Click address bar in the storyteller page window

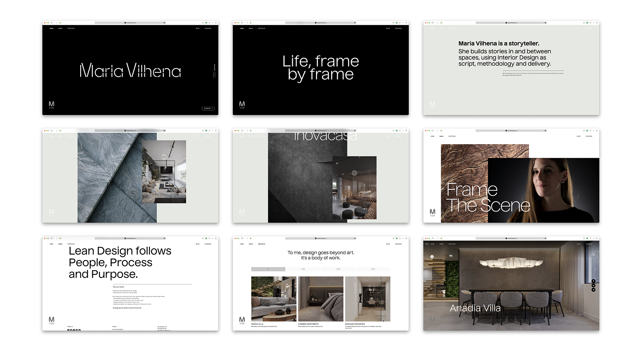coord(511,23)
